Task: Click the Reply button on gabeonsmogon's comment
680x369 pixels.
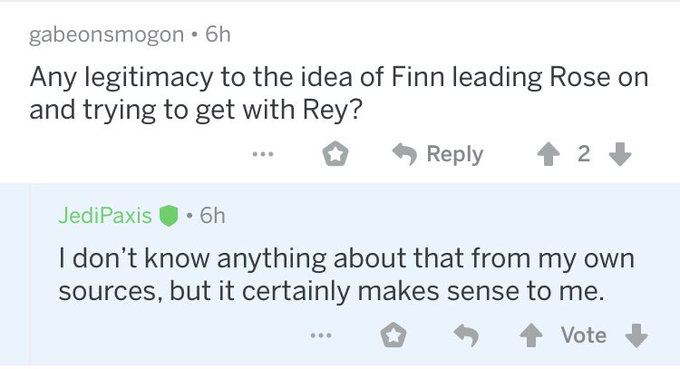Action: (x=438, y=154)
